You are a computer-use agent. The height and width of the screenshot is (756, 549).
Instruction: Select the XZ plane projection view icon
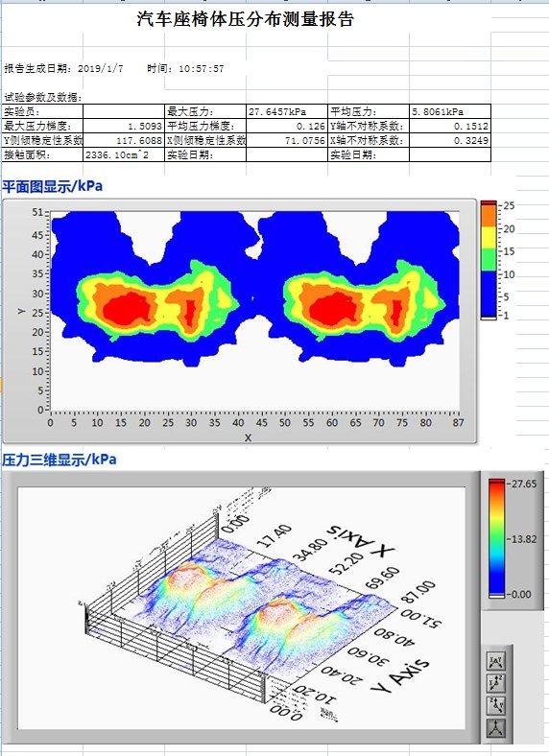[x=496, y=683]
